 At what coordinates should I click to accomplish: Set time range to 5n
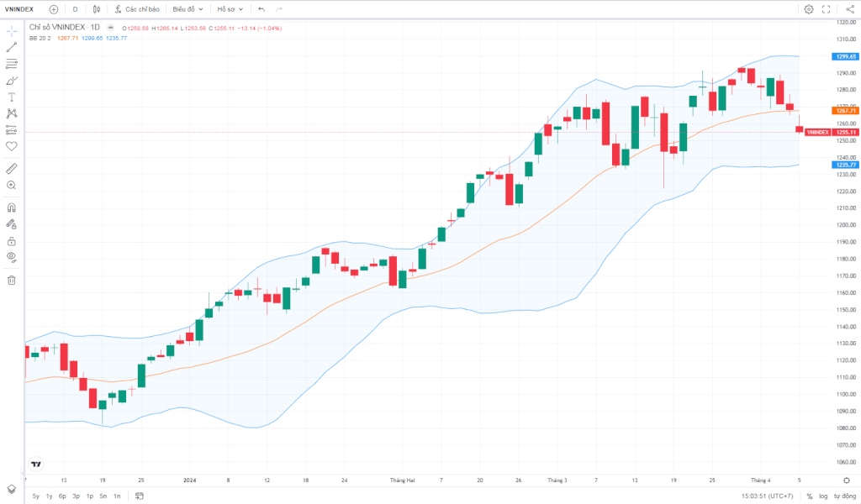pos(103,496)
